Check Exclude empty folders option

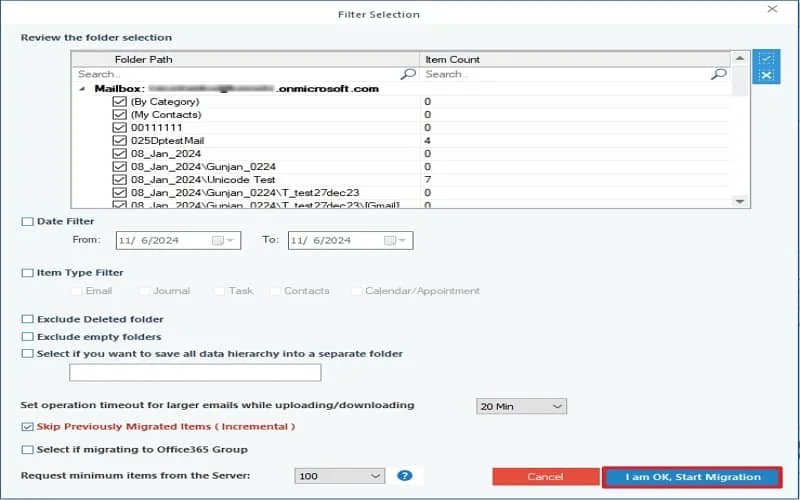point(28,337)
